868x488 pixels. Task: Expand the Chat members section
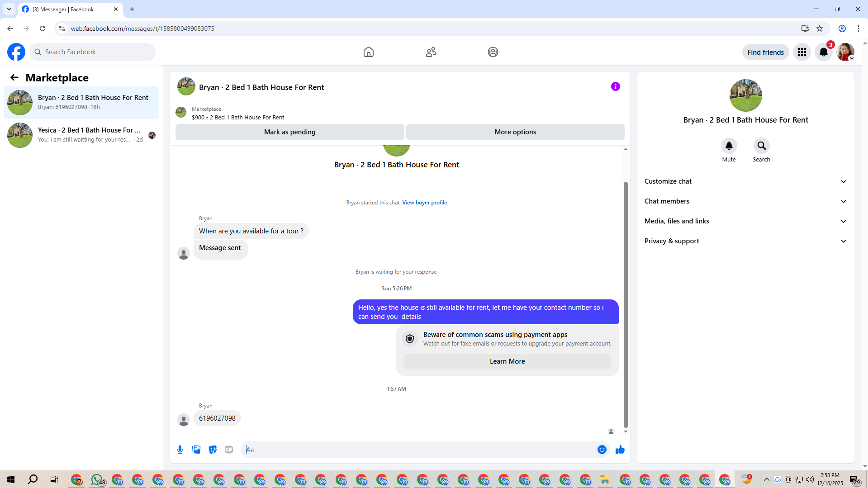[x=745, y=201]
